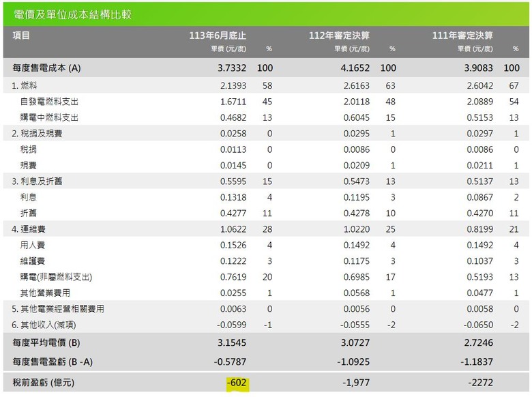The height and width of the screenshot is (397, 532).
Task: Click the value 1.0220
Action: click(356, 229)
